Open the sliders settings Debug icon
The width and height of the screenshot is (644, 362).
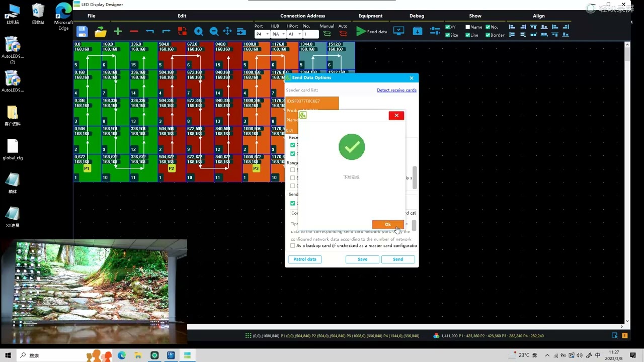click(435, 31)
